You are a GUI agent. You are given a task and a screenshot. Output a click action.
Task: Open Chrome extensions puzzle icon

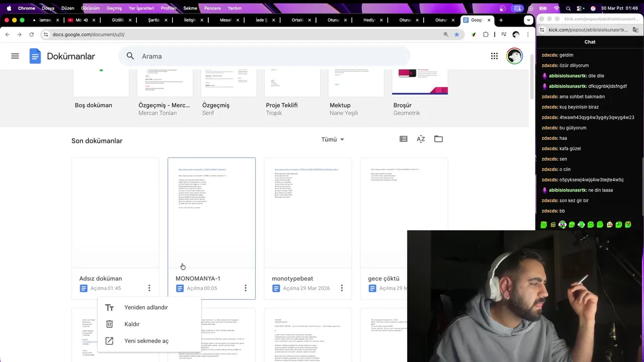coord(486,35)
